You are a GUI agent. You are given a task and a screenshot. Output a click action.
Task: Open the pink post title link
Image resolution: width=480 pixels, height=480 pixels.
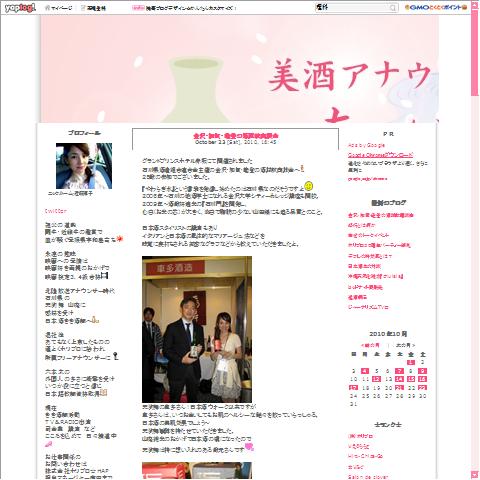tap(236, 136)
